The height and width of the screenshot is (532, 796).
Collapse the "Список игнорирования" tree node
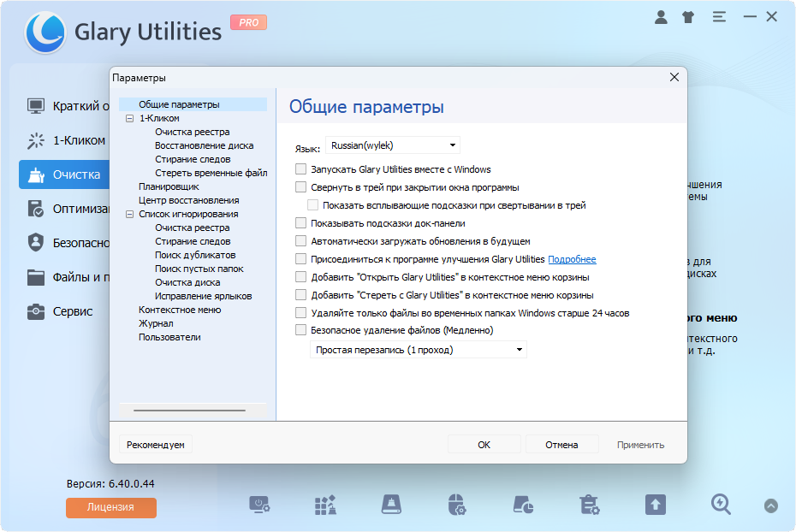[130, 214]
